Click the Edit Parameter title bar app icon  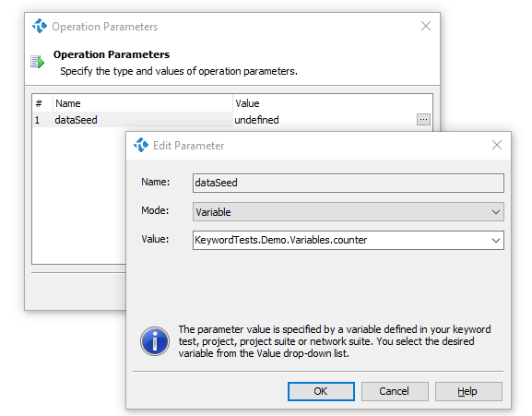tap(141, 145)
